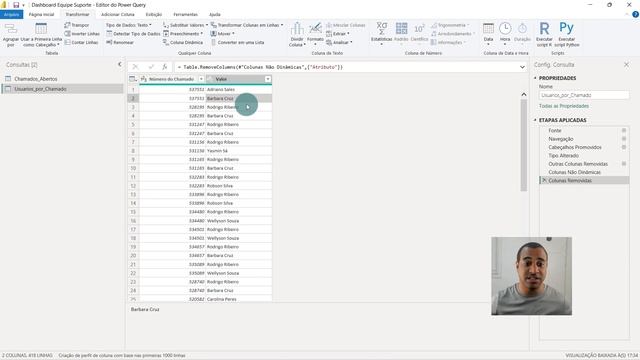Screen dimensions: 640x360
Task: Select the Yasmin Sá cell
Action: click(239, 151)
